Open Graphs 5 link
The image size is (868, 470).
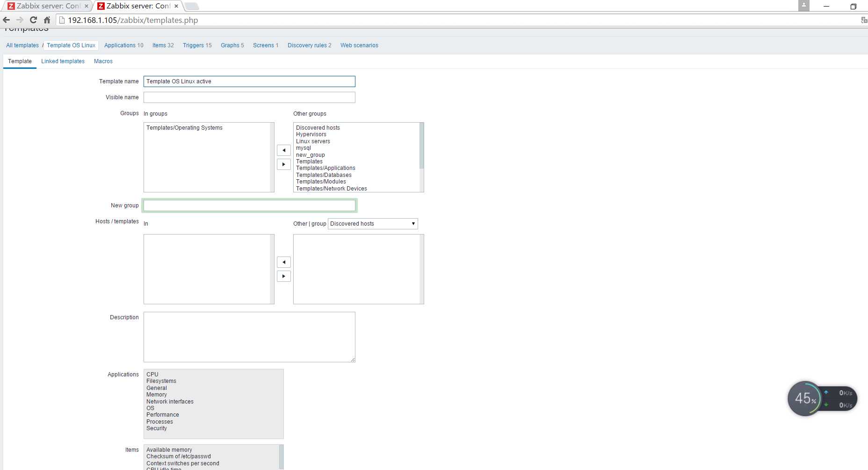tap(232, 45)
